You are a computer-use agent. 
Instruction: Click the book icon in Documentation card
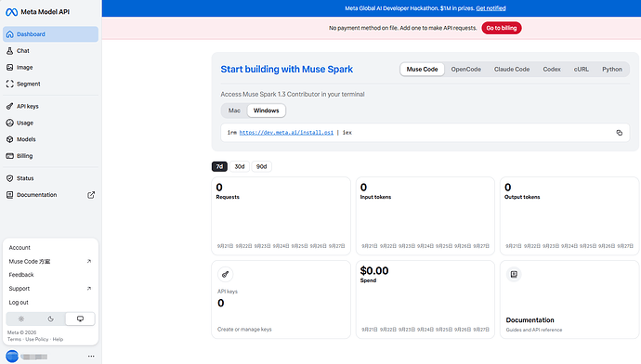pos(514,274)
